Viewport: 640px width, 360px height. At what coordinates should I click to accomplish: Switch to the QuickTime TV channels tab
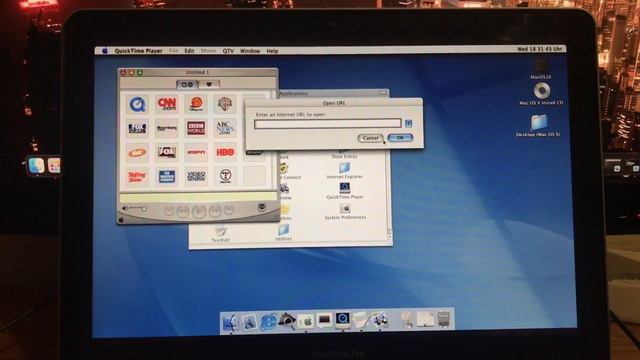pyautogui.click(x=187, y=84)
